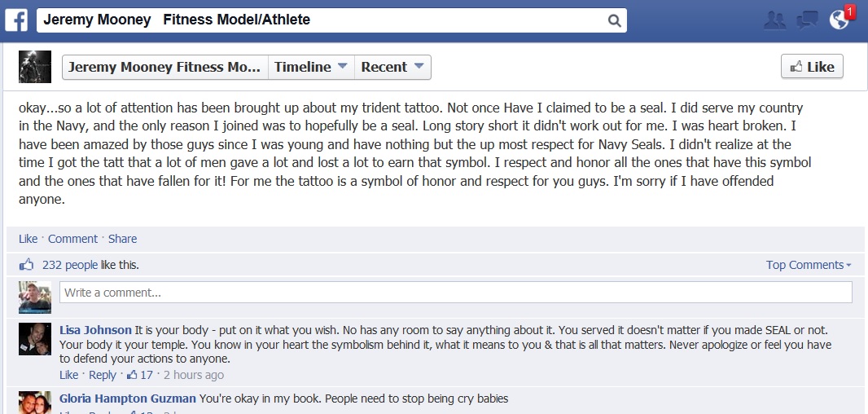Like the post via Like link
This screenshot has width=868, height=414.
(x=28, y=239)
